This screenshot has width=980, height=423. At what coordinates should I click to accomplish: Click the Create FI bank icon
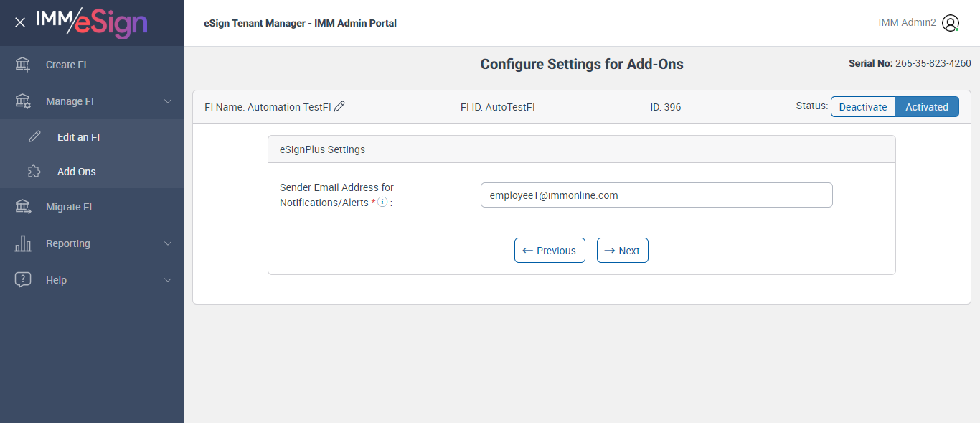[23, 65]
